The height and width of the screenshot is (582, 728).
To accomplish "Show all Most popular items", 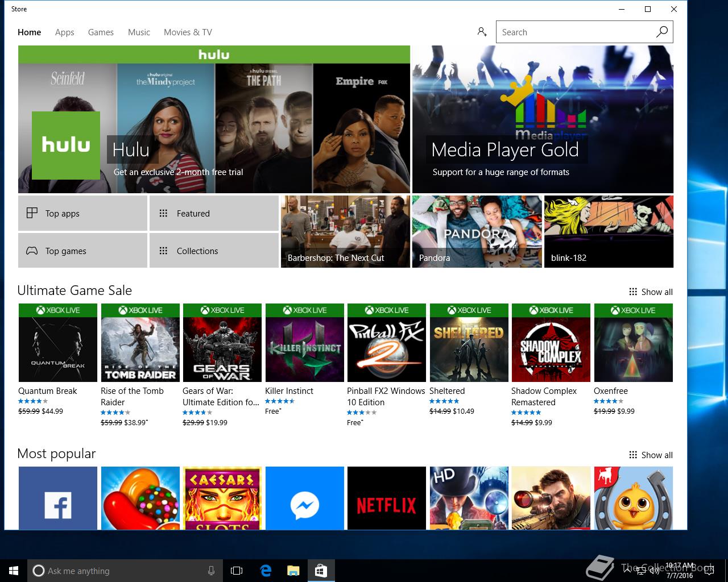I will pos(651,455).
